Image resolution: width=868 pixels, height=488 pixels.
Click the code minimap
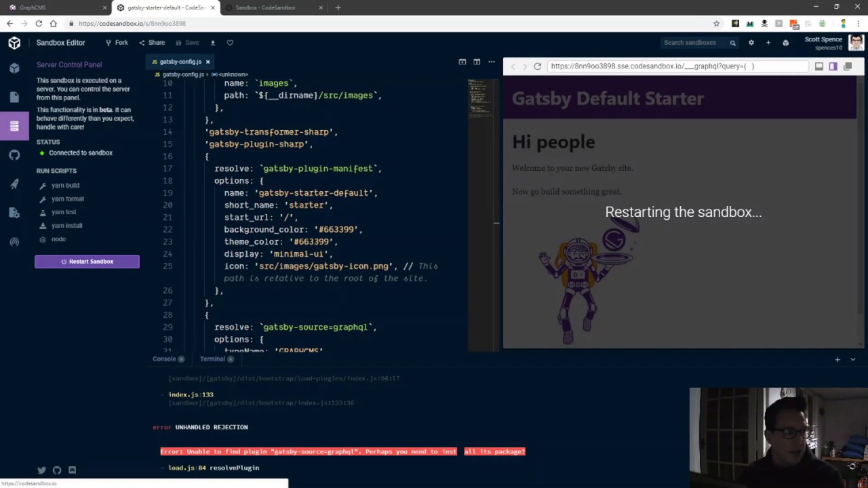[480, 100]
